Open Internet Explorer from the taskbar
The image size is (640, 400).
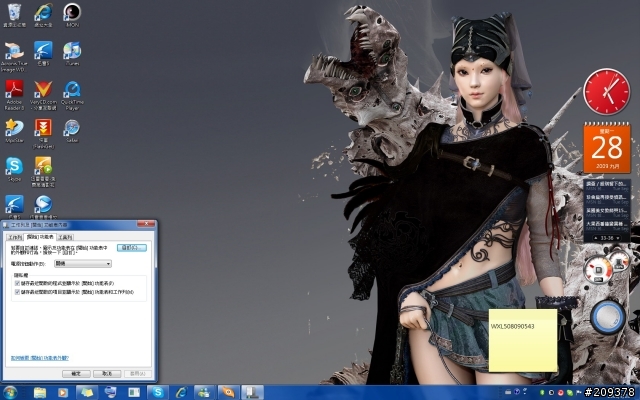(x=181, y=393)
